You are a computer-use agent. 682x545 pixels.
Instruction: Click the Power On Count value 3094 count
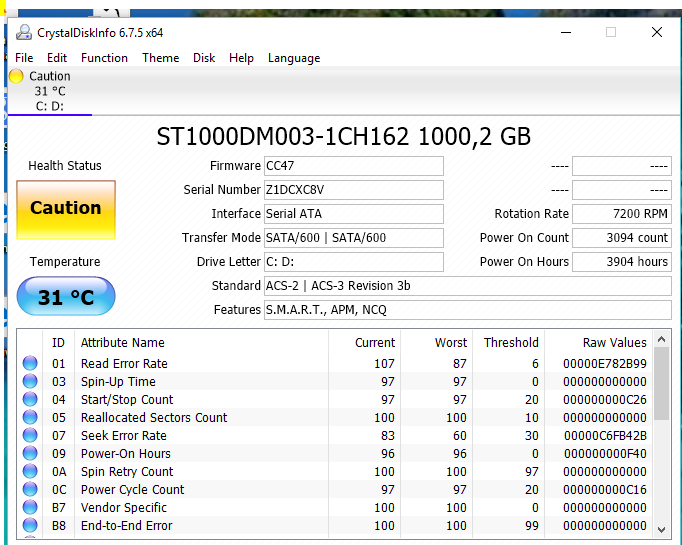tap(622, 237)
